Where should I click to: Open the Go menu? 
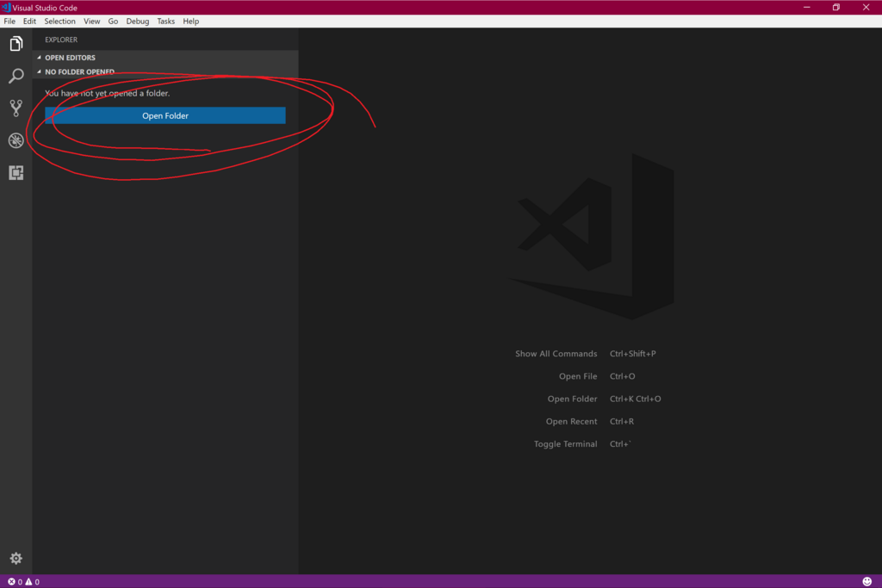pyautogui.click(x=113, y=22)
